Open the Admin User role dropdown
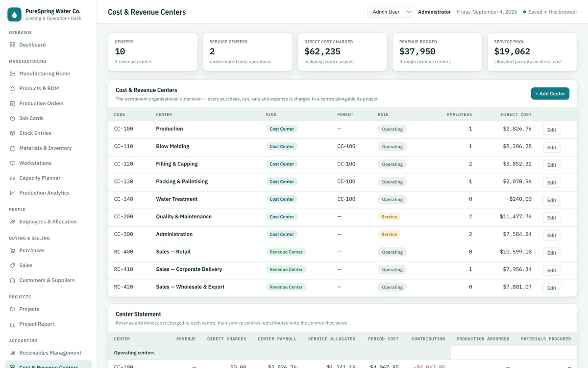 point(390,12)
